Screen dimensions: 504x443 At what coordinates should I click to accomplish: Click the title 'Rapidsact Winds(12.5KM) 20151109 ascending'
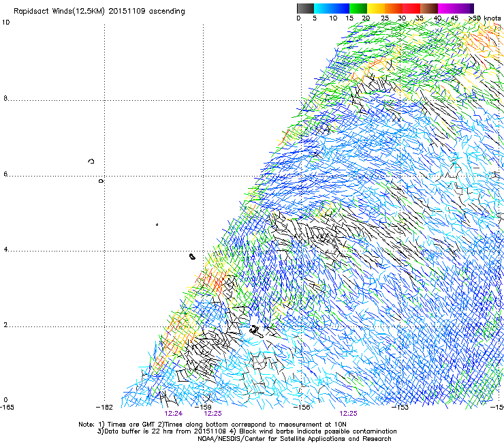(x=99, y=12)
